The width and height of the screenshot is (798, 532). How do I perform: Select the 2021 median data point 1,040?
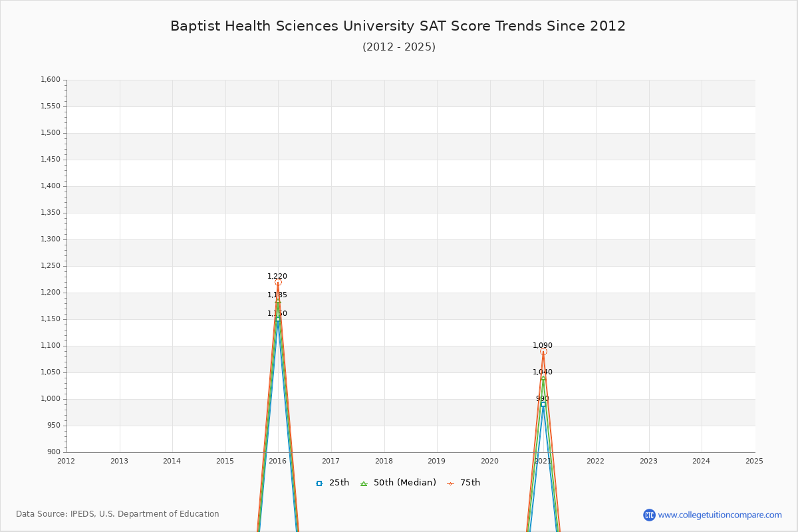click(543, 378)
